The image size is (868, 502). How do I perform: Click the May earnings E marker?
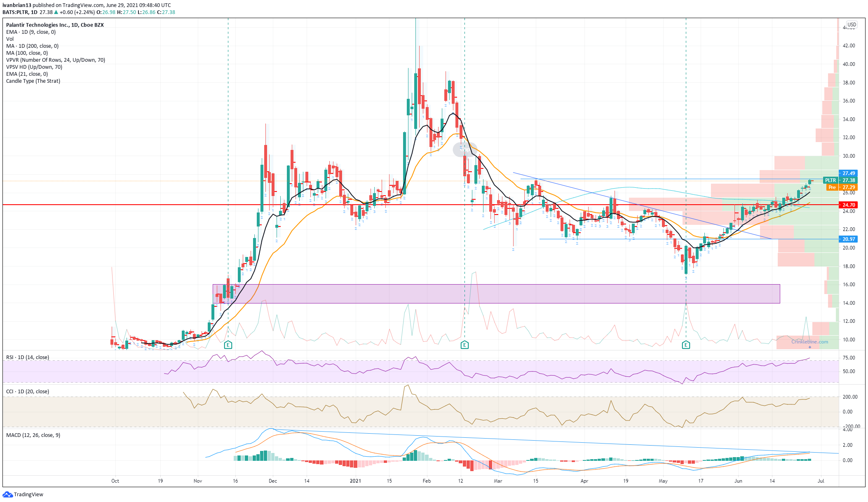tap(686, 345)
